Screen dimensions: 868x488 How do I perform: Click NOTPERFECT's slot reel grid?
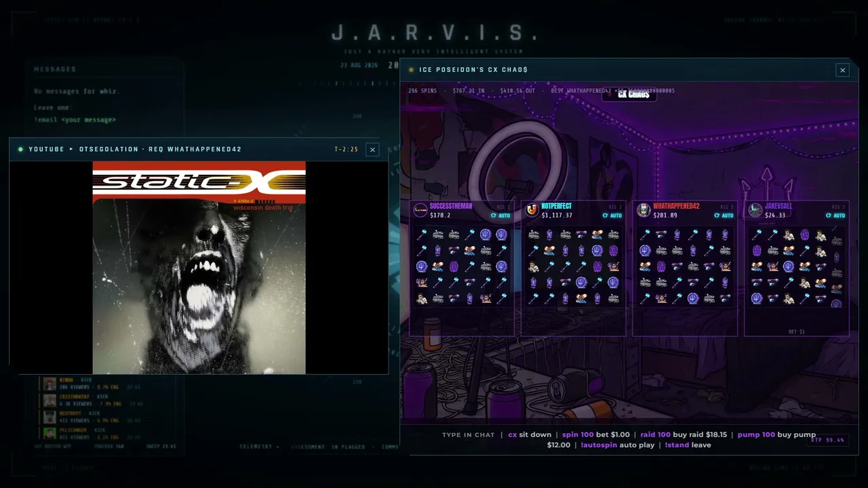(573, 266)
